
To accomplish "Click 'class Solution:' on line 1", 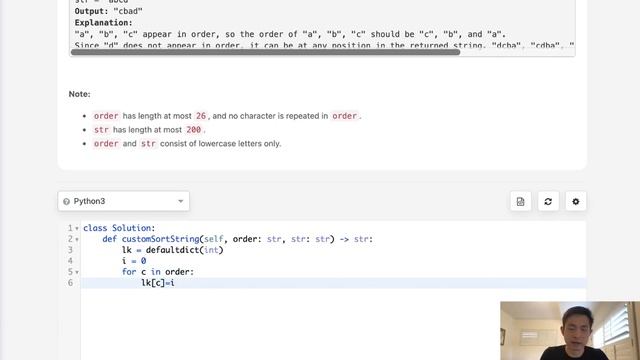I will click(119, 228).
